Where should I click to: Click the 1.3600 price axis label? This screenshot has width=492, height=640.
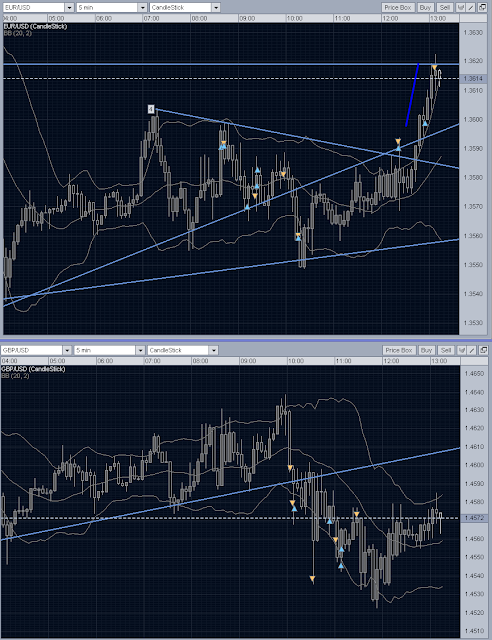pyautogui.click(x=474, y=120)
